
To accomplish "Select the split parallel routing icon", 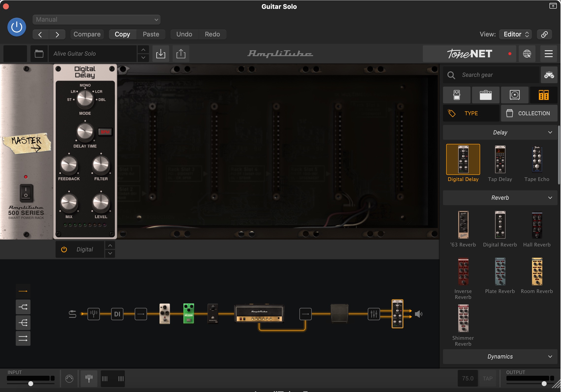I will (x=23, y=307).
